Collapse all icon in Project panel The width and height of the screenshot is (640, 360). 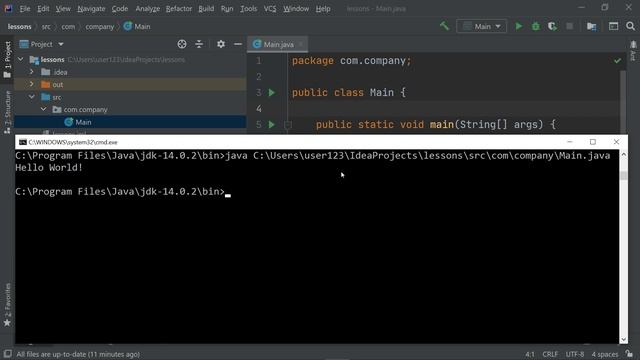(199, 44)
